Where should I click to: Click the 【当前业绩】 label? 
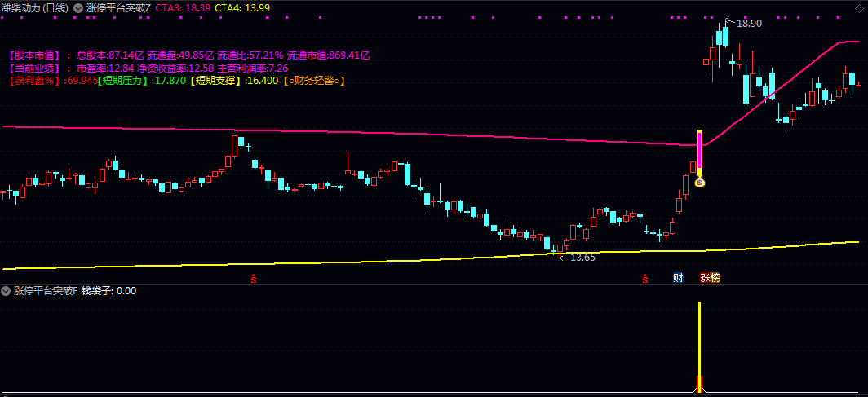pos(33,68)
